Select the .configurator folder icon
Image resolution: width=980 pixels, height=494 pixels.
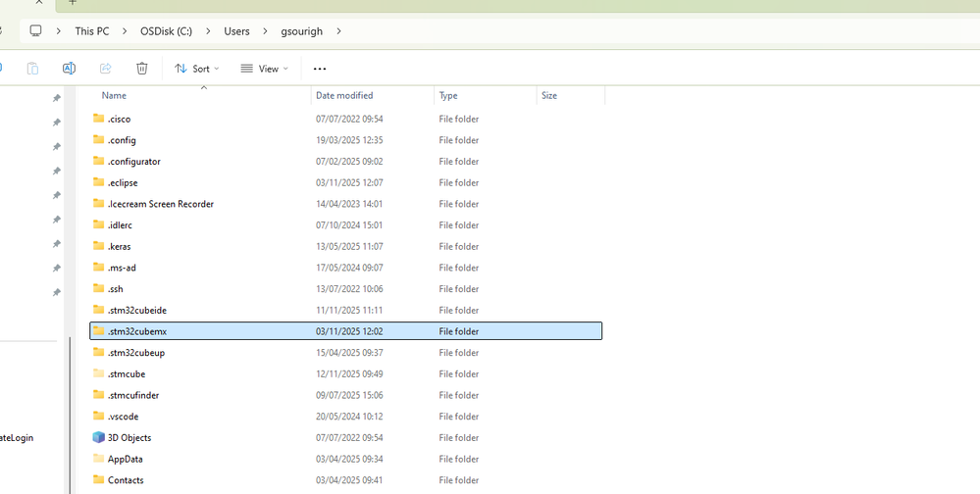[98, 161]
